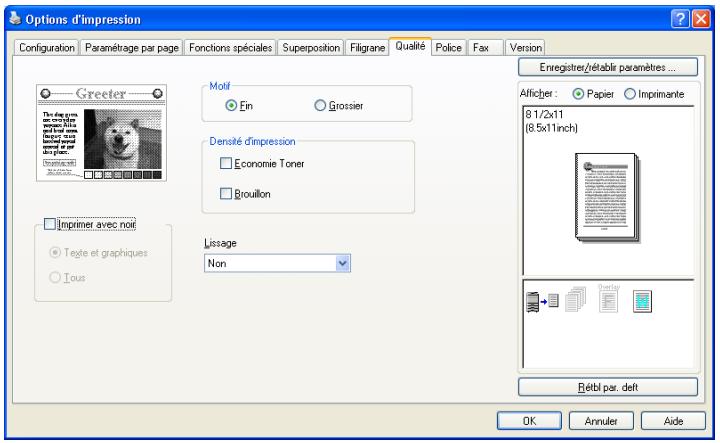
Task: Toggle Imprimer avec noir checkbox
Action: point(90,224)
